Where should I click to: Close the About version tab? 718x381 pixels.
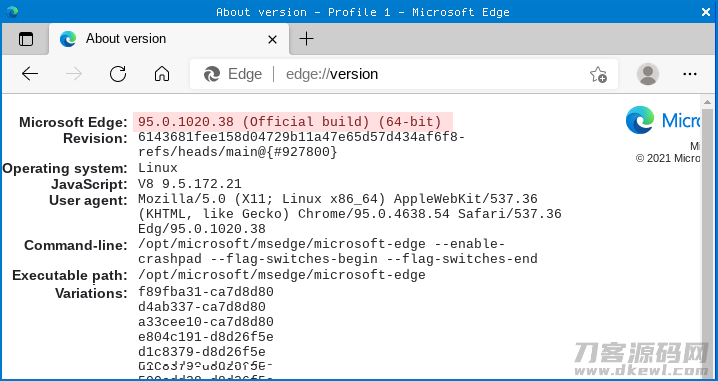pyautogui.click(x=272, y=40)
